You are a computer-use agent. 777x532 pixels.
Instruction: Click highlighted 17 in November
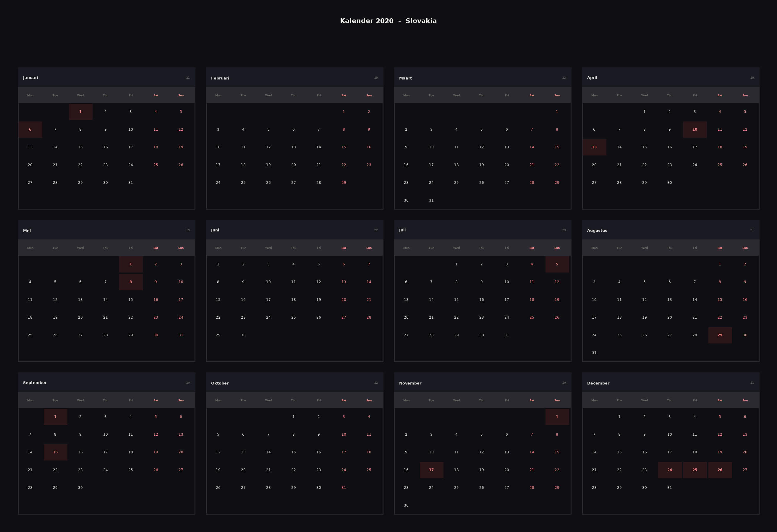[x=431, y=470]
